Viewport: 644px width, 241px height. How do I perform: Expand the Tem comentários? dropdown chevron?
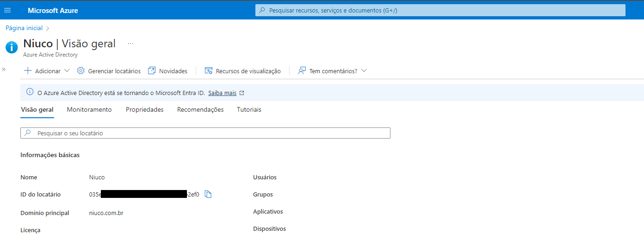pos(364,71)
